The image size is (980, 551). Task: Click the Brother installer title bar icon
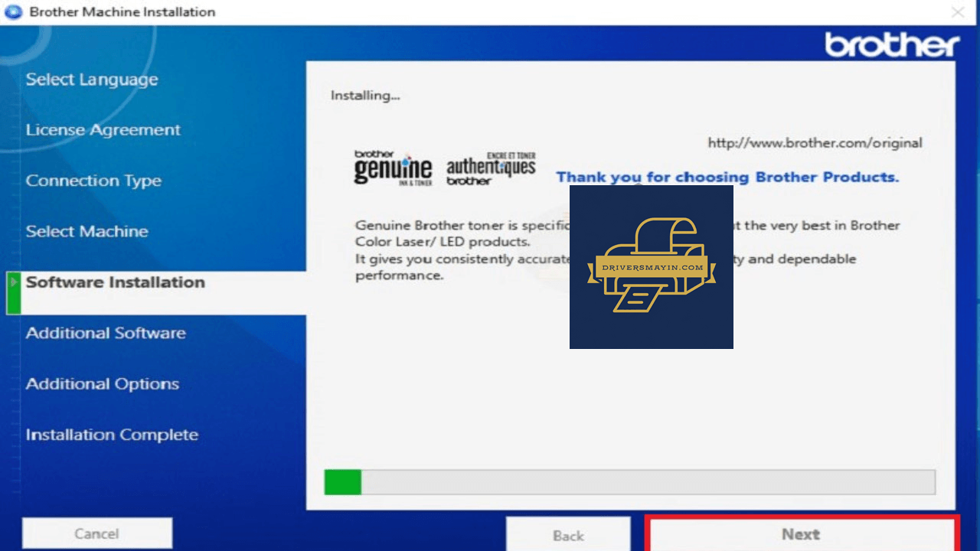14,12
